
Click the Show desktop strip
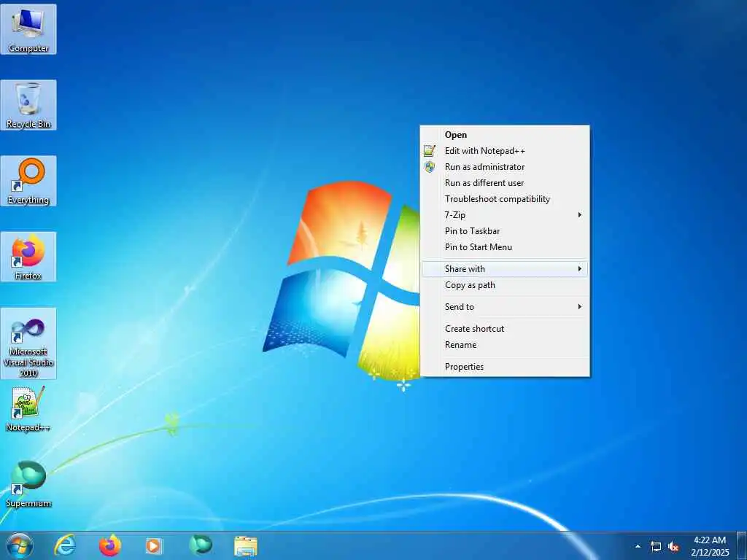tap(741, 545)
